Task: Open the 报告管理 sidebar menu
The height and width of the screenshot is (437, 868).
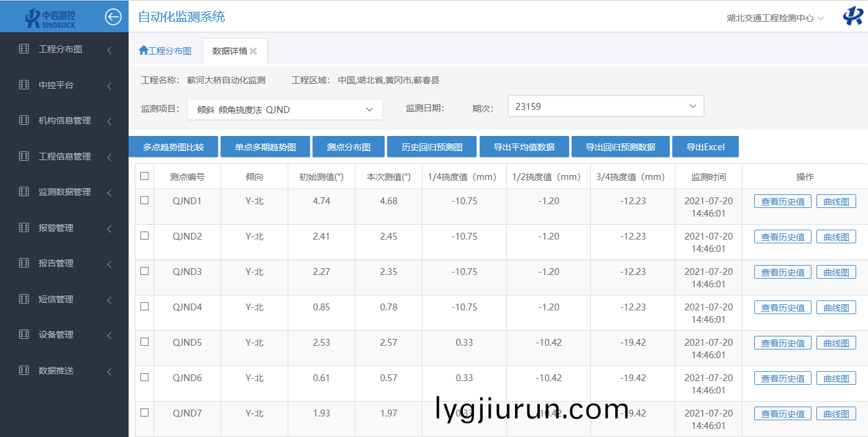Action: click(56, 264)
